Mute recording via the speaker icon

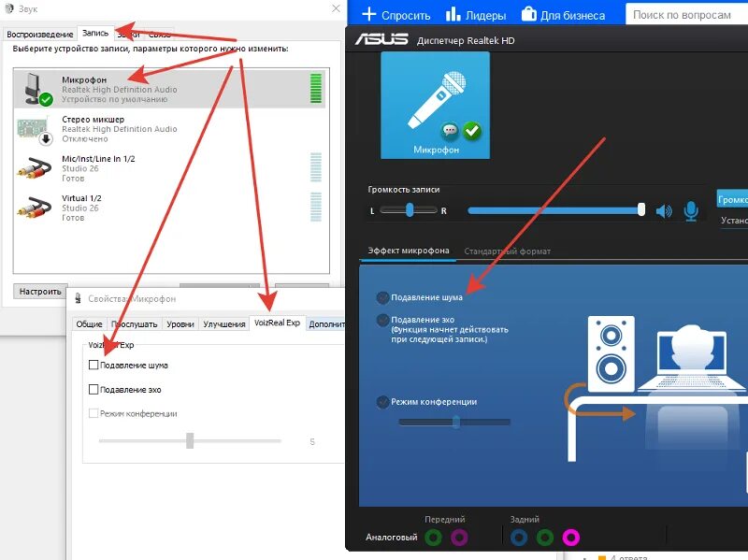(x=664, y=210)
